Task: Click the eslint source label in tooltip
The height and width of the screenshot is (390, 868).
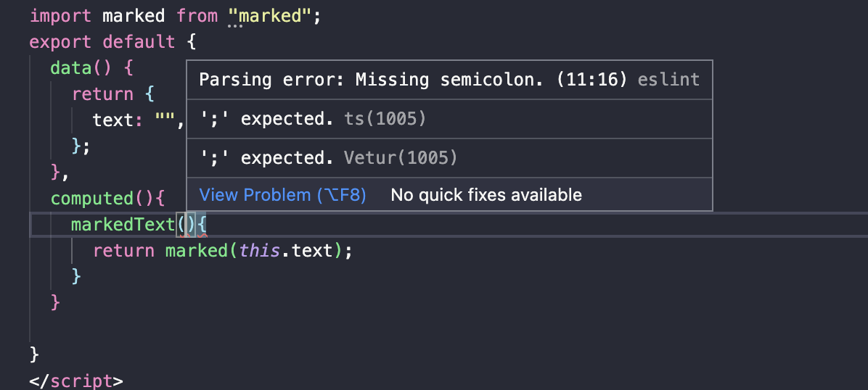Action: point(668,79)
